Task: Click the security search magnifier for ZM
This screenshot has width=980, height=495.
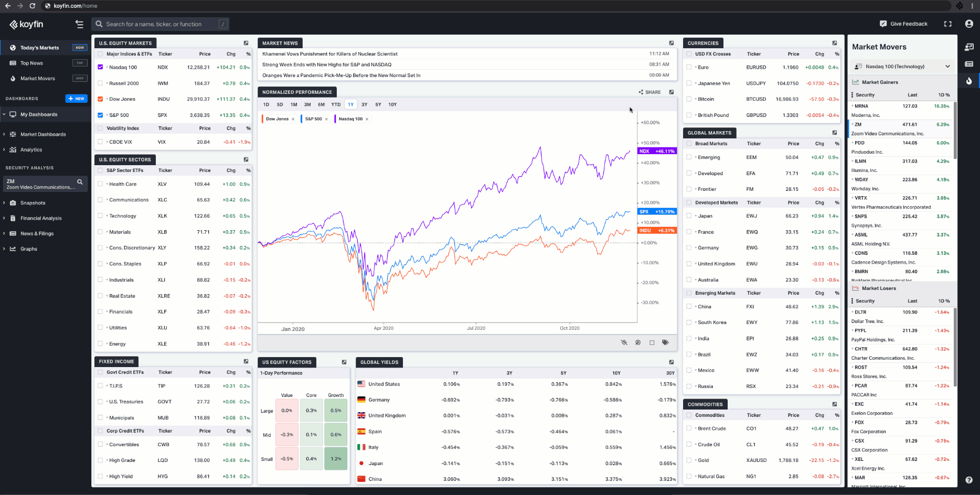Action: point(80,182)
